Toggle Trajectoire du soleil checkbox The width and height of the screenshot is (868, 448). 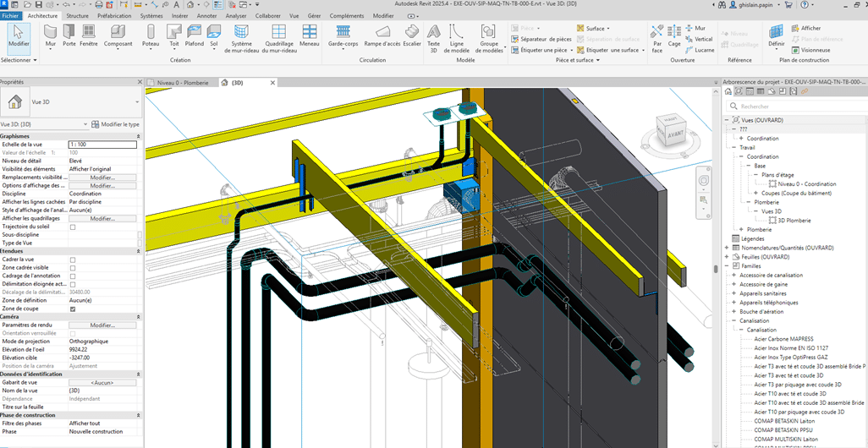click(x=73, y=227)
